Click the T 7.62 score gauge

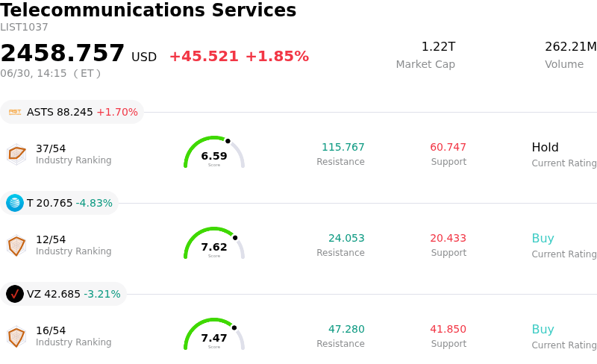point(214,243)
